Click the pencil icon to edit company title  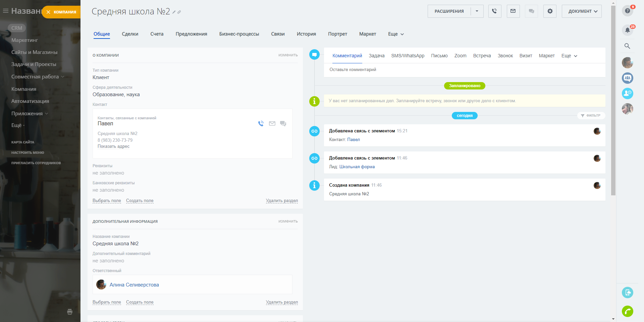pos(174,12)
